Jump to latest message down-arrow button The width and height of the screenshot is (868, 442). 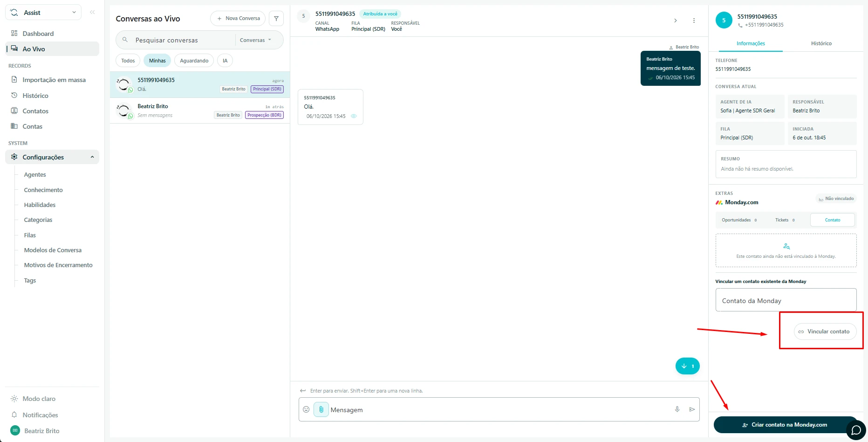coord(687,366)
